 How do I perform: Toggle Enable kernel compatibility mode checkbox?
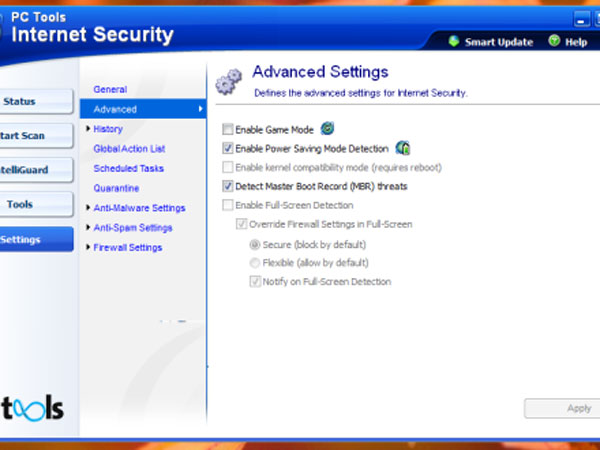(228, 167)
